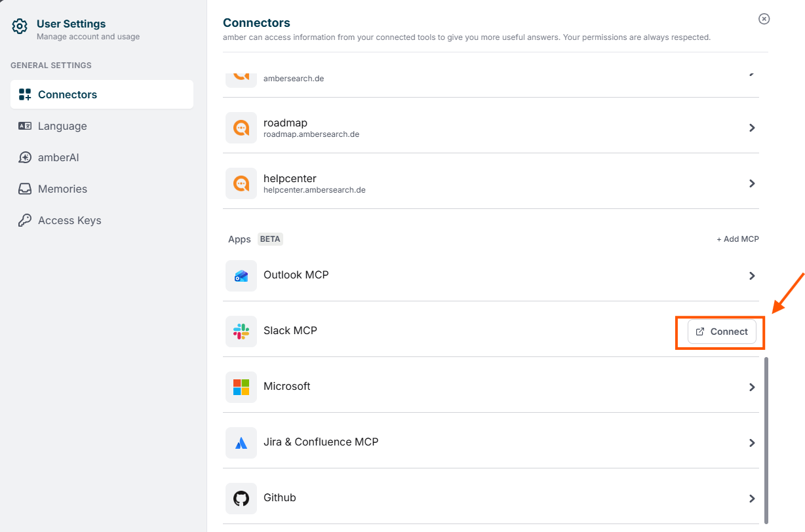
Task: Click the Outlook MCP label
Action: (296, 275)
